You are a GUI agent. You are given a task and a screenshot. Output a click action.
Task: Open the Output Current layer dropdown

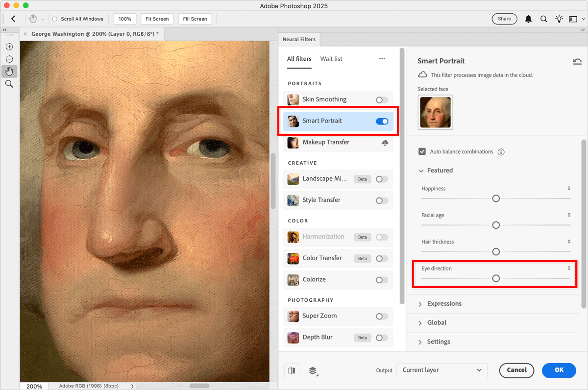[x=442, y=370]
